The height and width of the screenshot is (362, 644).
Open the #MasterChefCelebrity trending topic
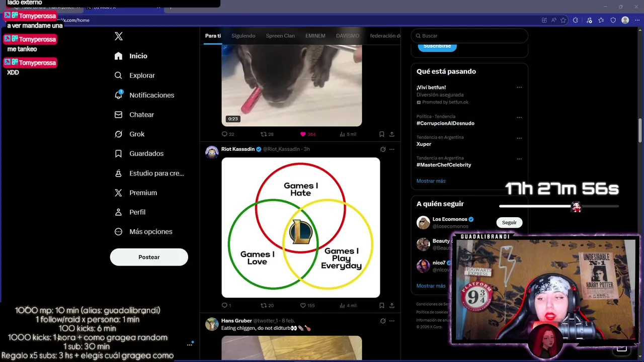(444, 165)
